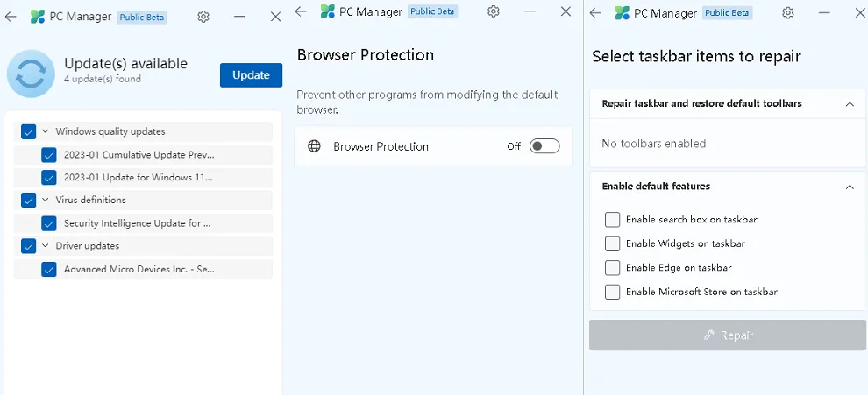The height and width of the screenshot is (395, 868).
Task: Click the back arrow in the Update panel
Action: pos(11,17)
